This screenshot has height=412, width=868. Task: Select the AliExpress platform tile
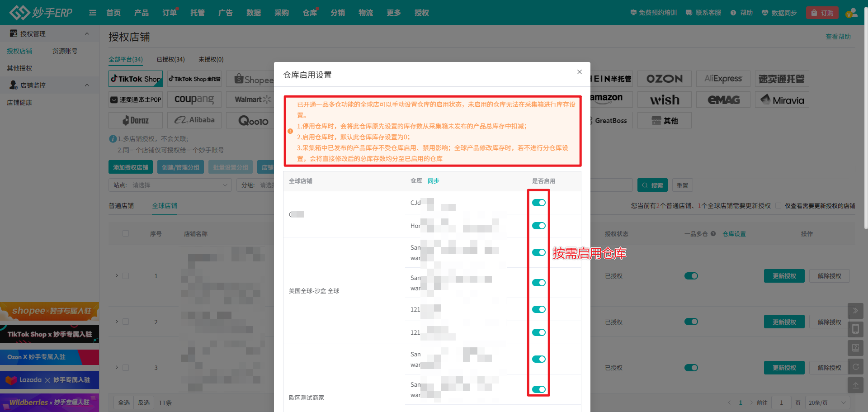coord(723,79)
